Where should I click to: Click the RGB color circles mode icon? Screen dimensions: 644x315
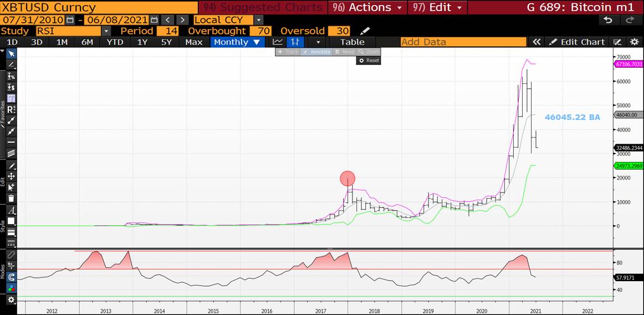[x=12, y=288]
